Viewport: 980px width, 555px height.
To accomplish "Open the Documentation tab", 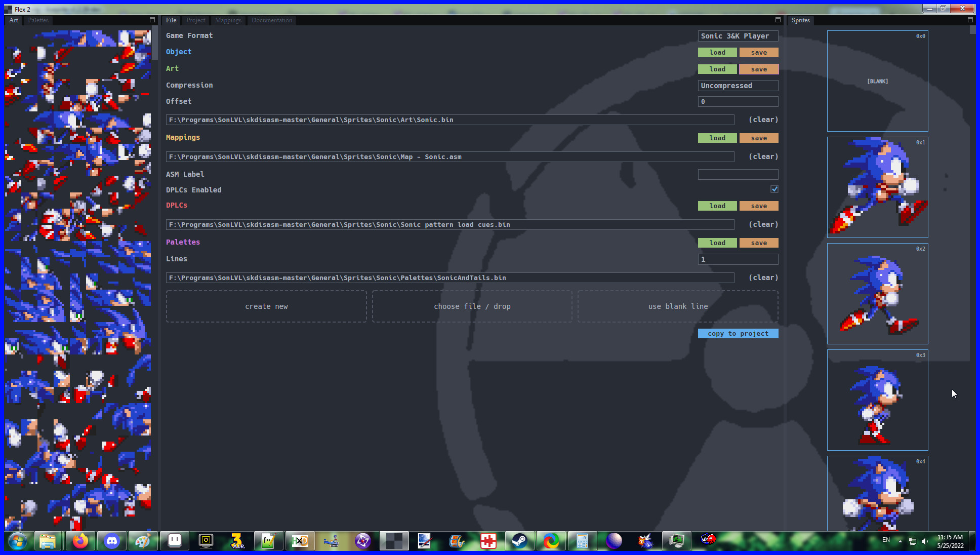I will pos(271,20).
